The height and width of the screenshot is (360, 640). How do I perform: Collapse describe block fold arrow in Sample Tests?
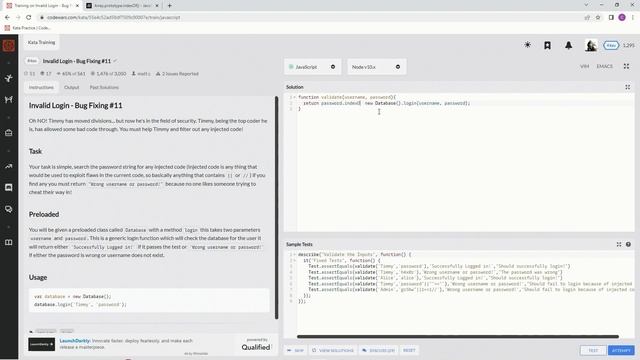point(294,255)
